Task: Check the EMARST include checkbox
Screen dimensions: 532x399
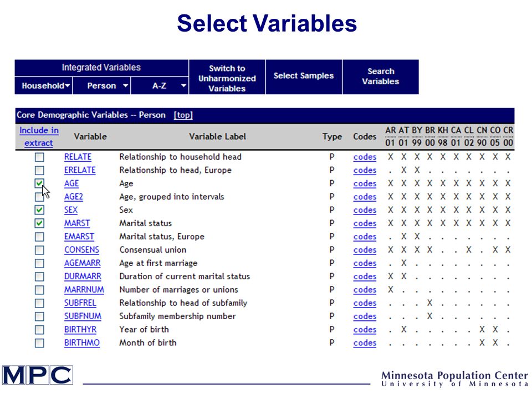Action: (x=39, y=237)
